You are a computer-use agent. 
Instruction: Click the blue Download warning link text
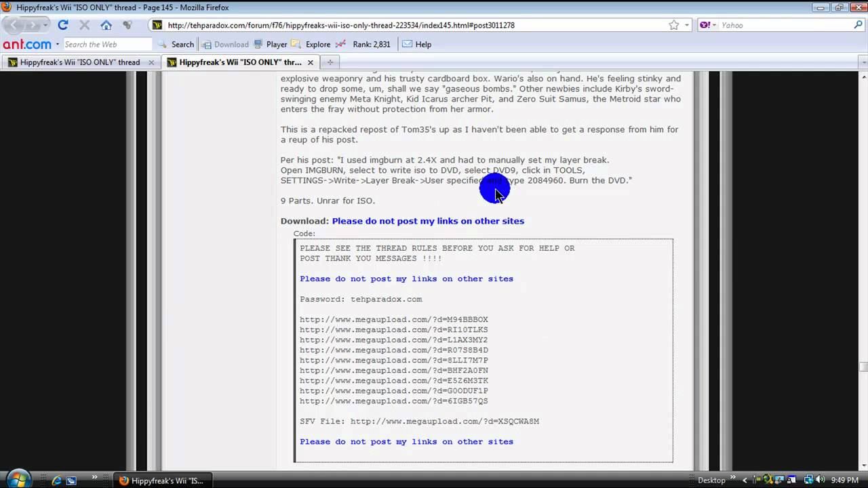click(x=428, y=221)
